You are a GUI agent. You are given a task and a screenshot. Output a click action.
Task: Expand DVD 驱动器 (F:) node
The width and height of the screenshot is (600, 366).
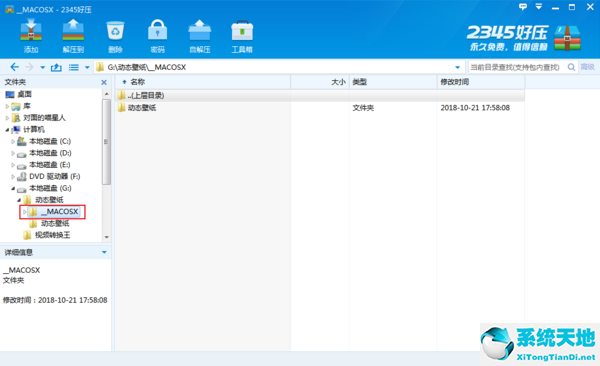13,176
